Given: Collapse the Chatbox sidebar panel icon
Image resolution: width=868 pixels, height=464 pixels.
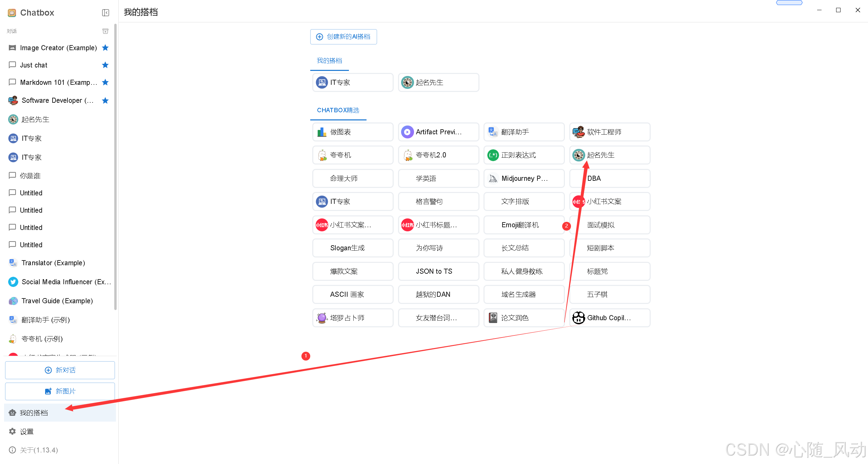Looking at the screenshot, I should pyautogui.click(x=105, y=13).
